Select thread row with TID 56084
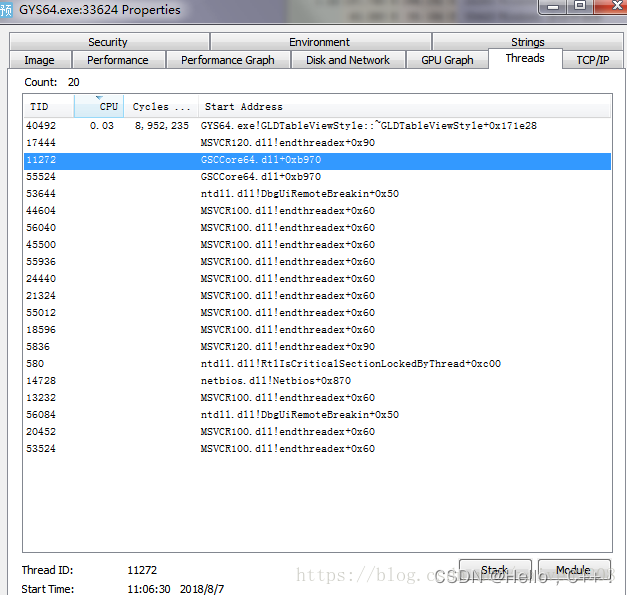 point(317,415)
